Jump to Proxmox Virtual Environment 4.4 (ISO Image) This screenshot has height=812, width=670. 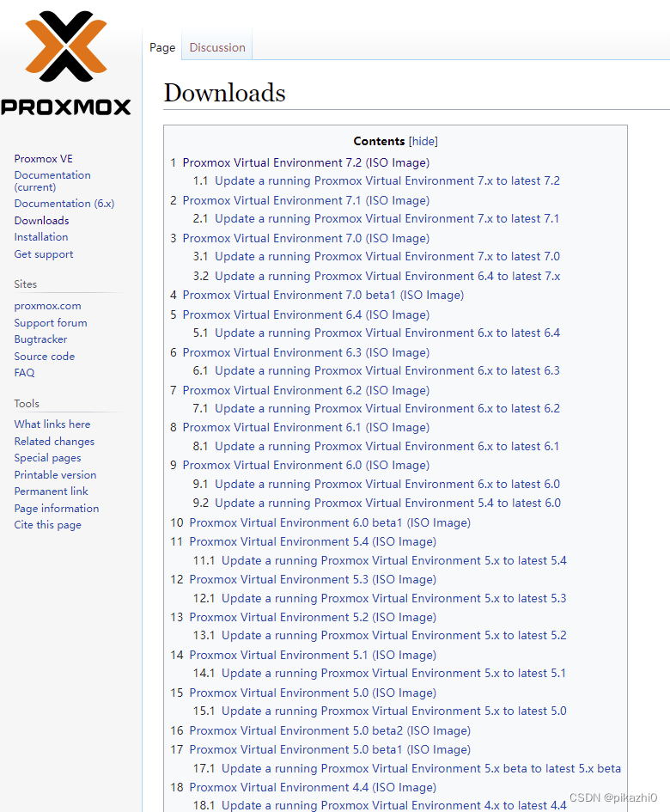click(x=313, y=788)
